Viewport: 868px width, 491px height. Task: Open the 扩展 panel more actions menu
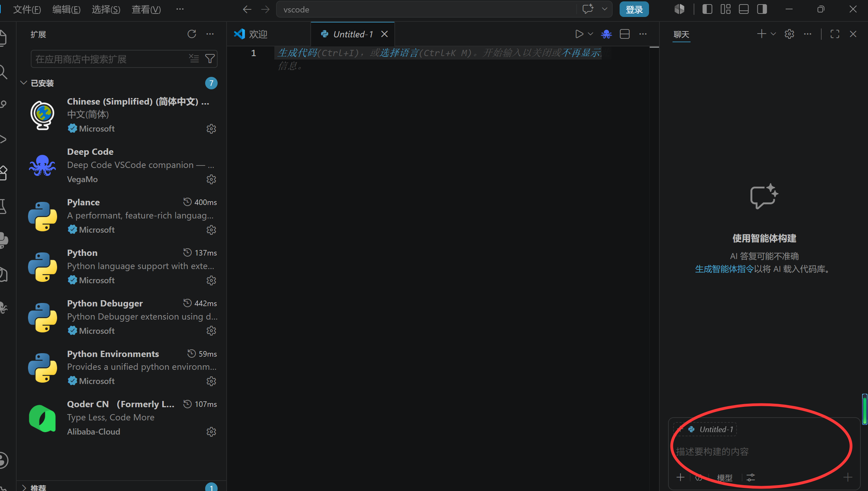[x=210, y=34]
